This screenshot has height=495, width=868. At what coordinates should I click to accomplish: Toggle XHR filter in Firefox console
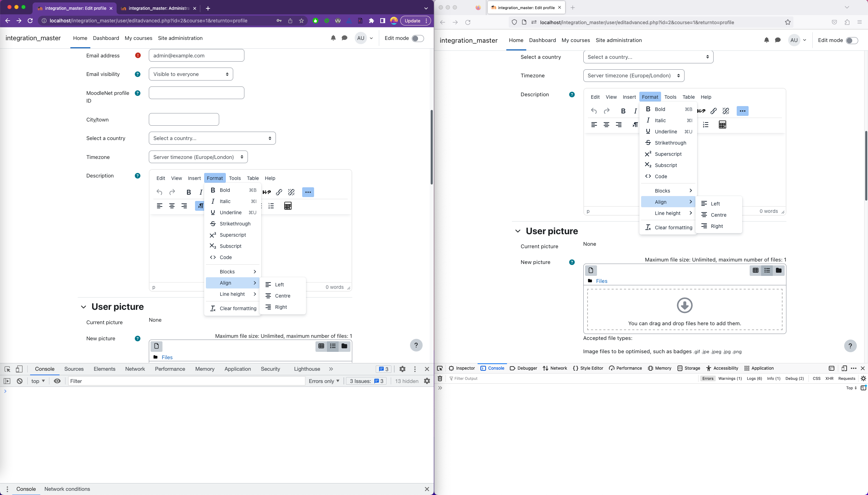click(829, 378)
